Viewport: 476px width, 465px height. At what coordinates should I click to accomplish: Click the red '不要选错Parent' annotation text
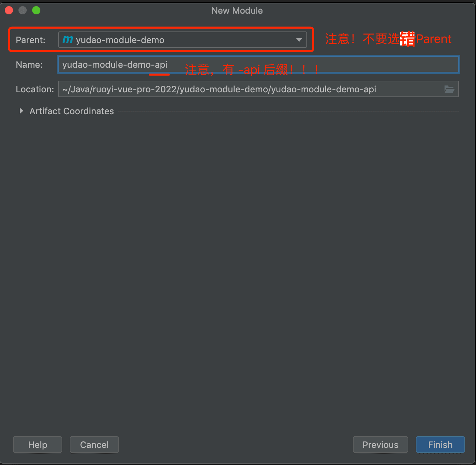coord(388,39)
